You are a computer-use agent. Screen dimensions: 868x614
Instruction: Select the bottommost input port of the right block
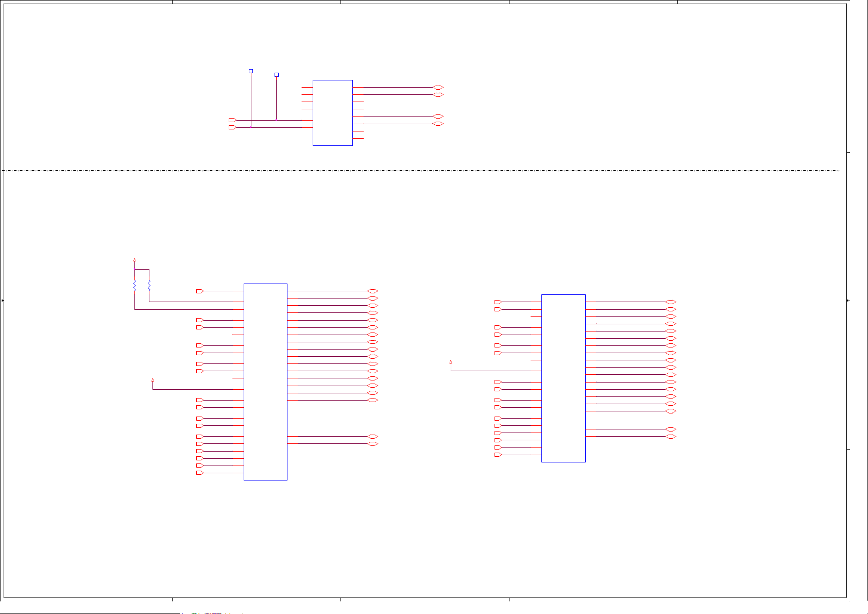click(x=498, y=455)
